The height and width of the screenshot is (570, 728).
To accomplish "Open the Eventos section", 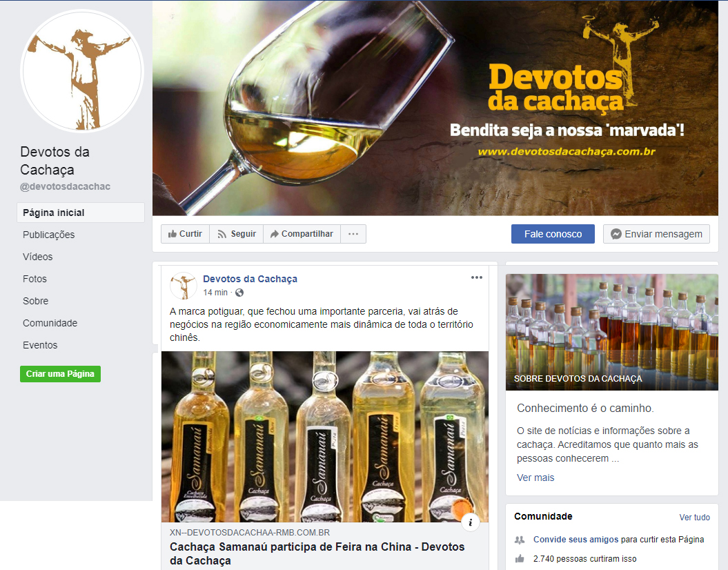I will click(41, 345).
